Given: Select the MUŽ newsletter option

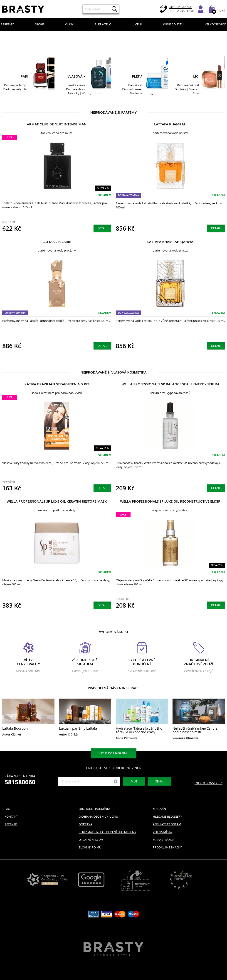Looking at the screenshot, I should pos(134,781).
